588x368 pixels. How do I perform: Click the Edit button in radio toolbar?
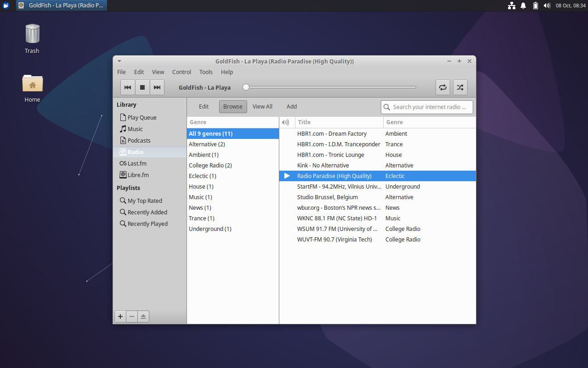click(x=204, y=107)
